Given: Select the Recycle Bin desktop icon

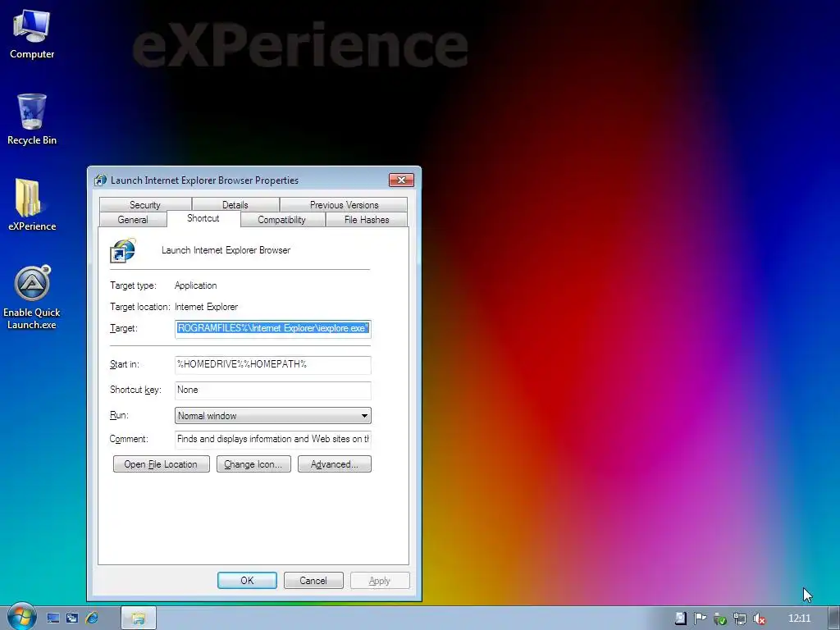Looking at the screenshot, I should (32, 119).
